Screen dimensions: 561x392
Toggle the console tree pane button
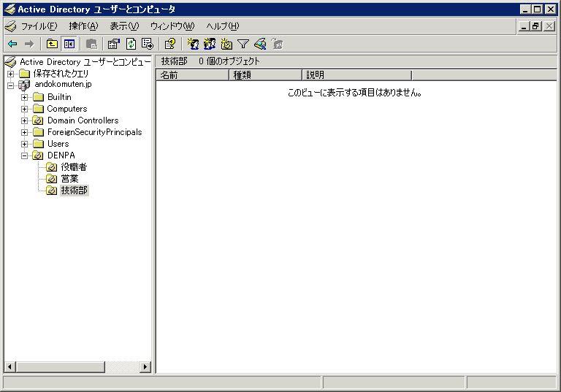point(69,44)
